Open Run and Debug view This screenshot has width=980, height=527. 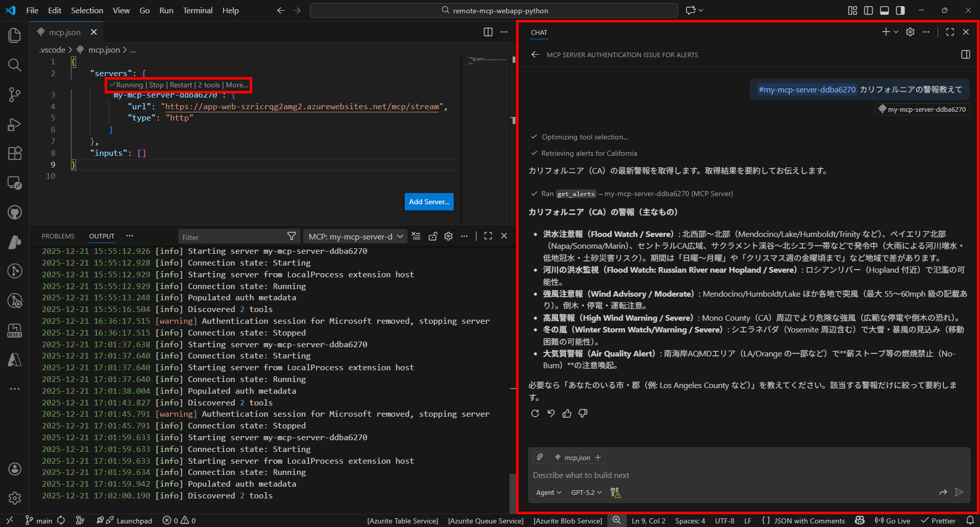15,124
